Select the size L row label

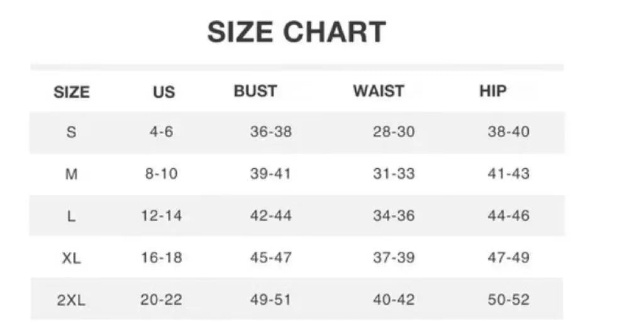click(72, 216)
